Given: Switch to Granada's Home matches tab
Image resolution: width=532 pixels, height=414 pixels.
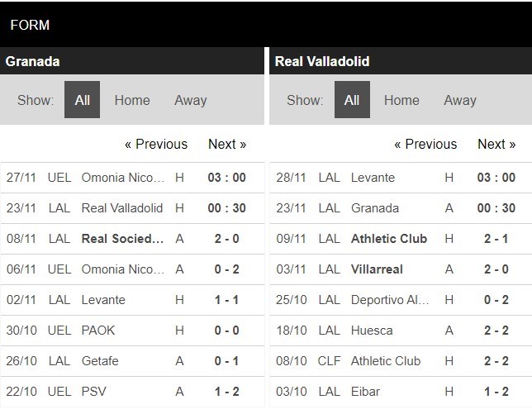Looking at the screenshot, I should pos(132,100).
